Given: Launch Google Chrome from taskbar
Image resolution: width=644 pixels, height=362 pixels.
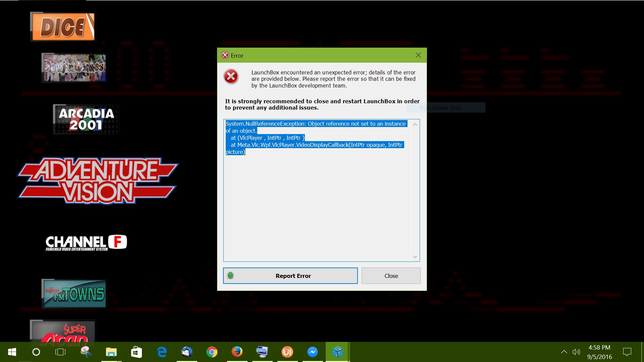Looking at the screenshot, I should coord(212,352).
